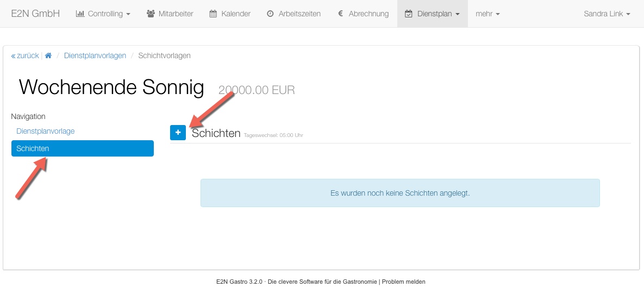The image size is (644, 287).
Task: Click the Controlling bar chart icon
Action: click(x=80, y=14)
